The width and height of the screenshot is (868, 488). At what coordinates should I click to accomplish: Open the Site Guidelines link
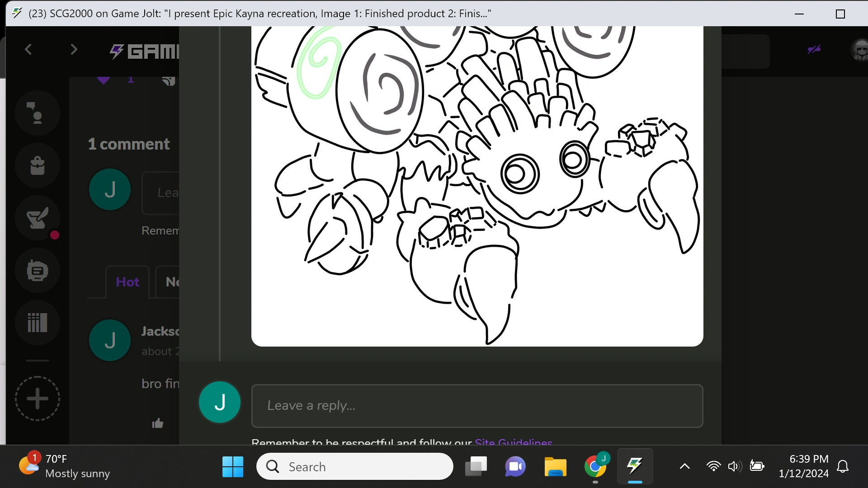pyautogui.click(x=513, y=442)
